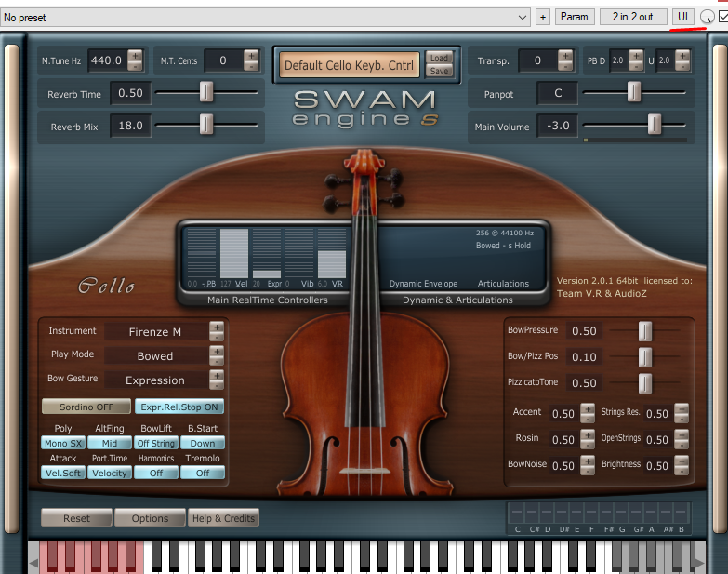Click the Bow Gesture stepper next to Expression
Screen dimensions: 728x574
217,380
